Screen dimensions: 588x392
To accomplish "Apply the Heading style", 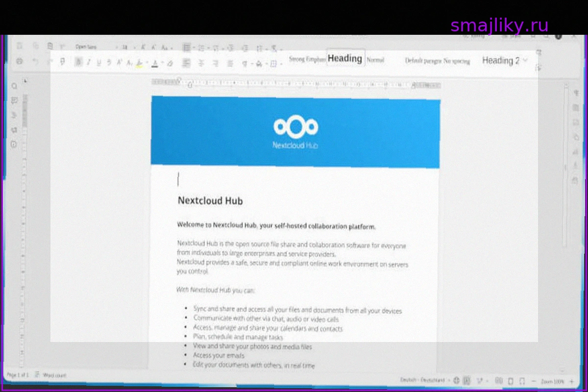I will coord(345,58).
